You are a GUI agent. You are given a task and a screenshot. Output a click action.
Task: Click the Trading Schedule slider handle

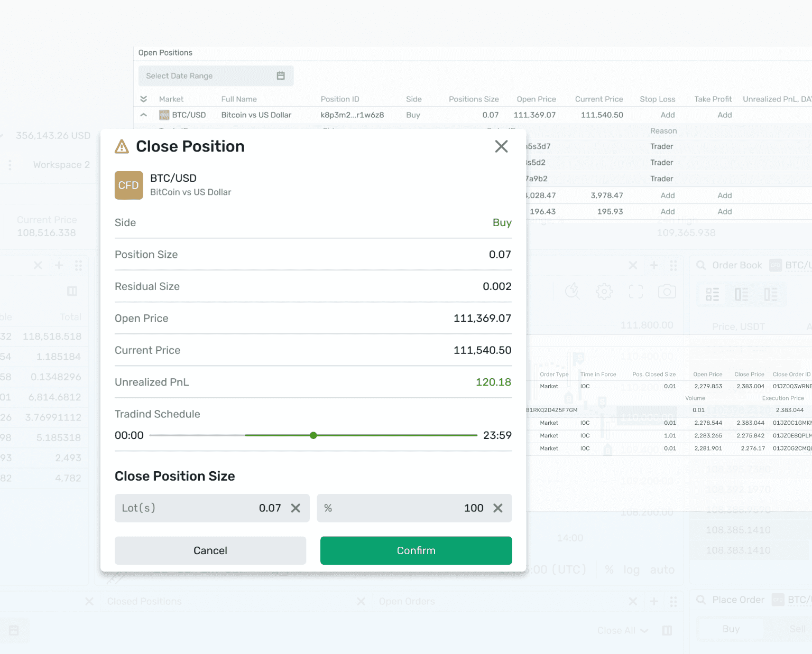click(x=313, y=435)
